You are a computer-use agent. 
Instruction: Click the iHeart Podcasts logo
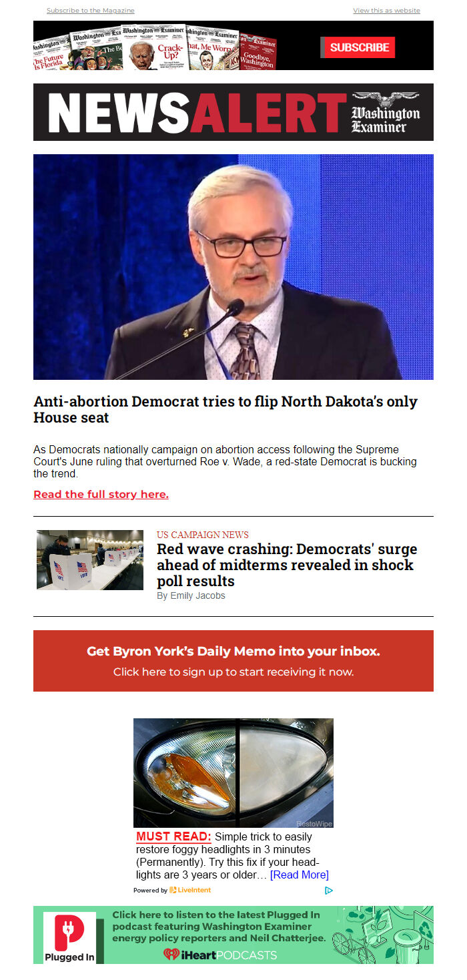tap(220, 955)
